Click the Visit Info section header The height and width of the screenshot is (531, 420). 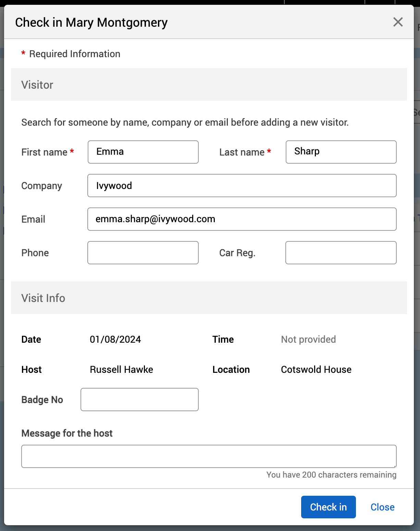43,298
